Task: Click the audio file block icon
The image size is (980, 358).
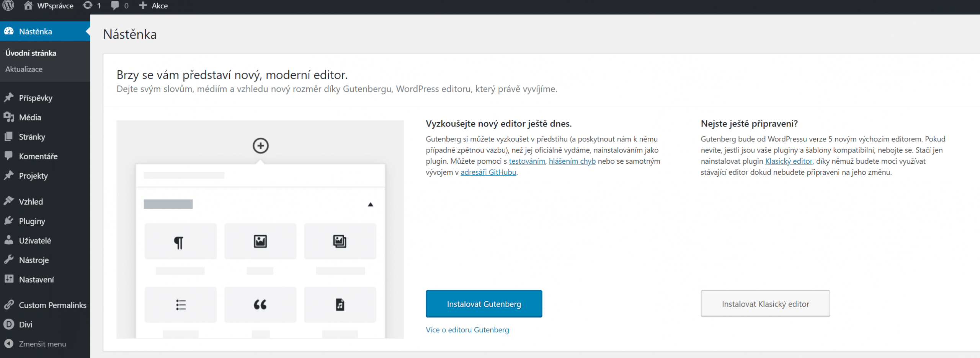Action: click(340, 304)
